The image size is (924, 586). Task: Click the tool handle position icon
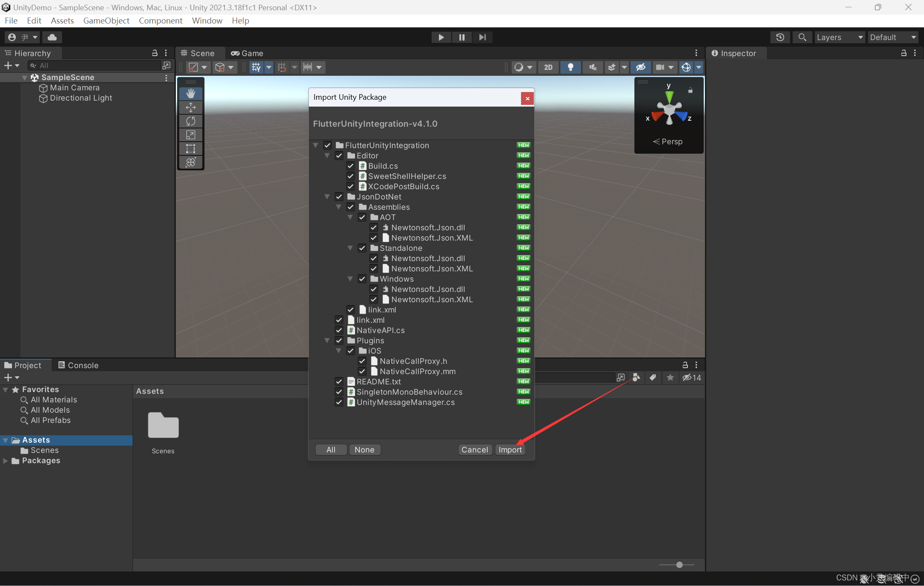[x=193, y=67]
